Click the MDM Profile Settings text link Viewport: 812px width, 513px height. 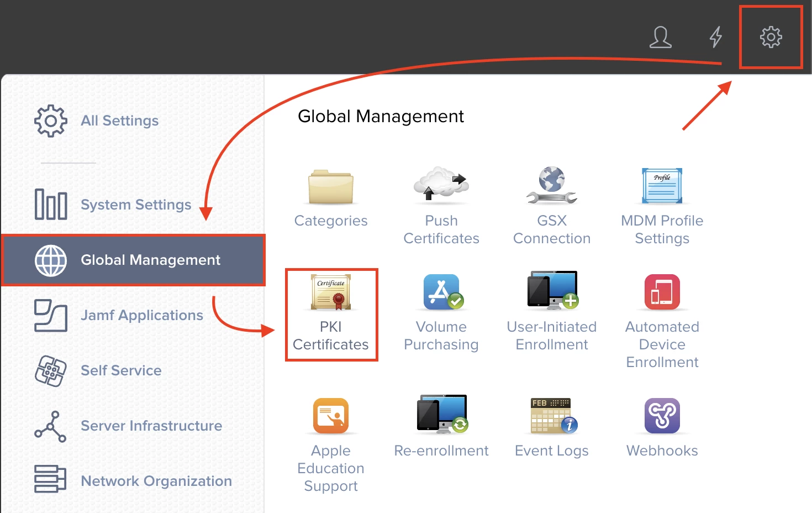[662, 229]
